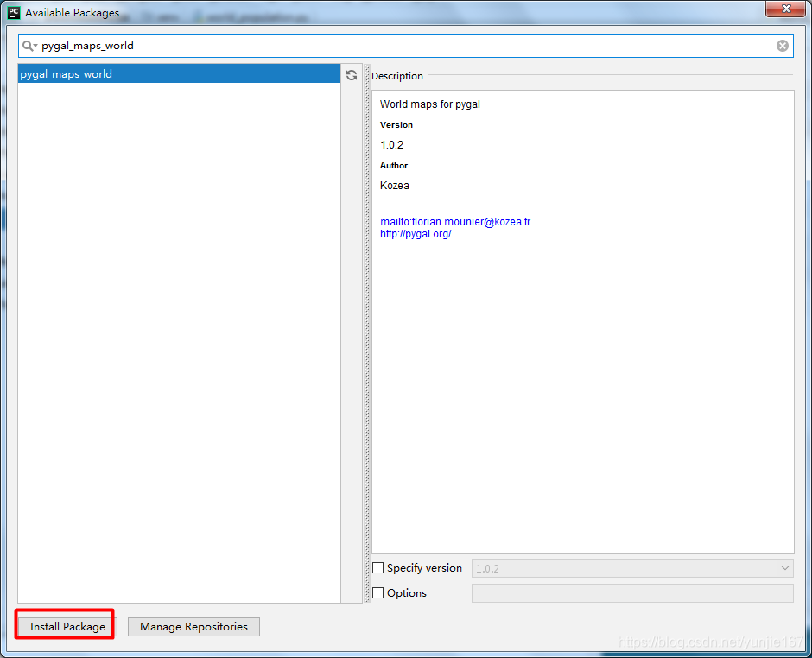
Task: Open the version 1.0.2 dropdown
Action: [x=632, y=568]
